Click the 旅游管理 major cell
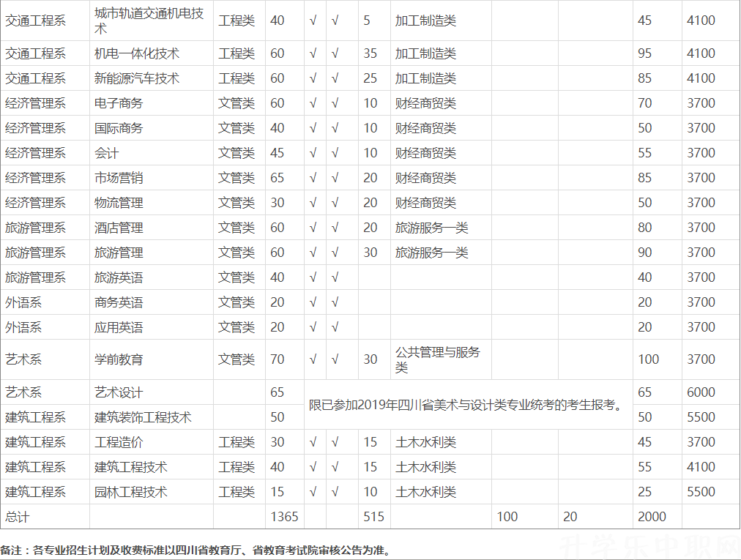The image size is (741, 560). (152, 253)
